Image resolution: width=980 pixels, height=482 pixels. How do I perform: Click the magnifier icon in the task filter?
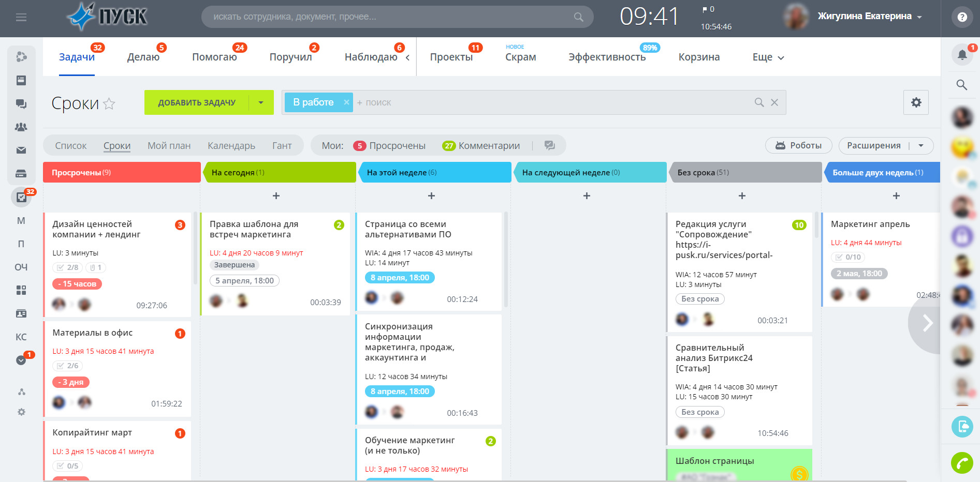point(759,102)
